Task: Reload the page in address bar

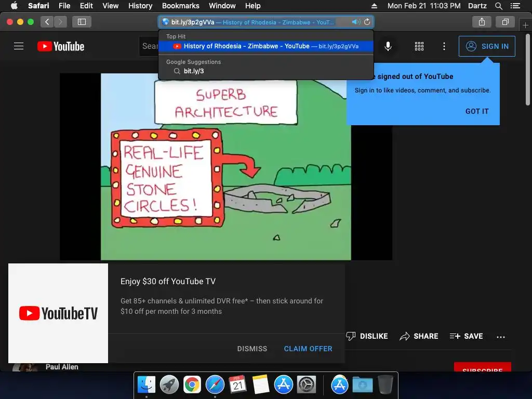Action: pyautogui.click(x=367, y=22)
